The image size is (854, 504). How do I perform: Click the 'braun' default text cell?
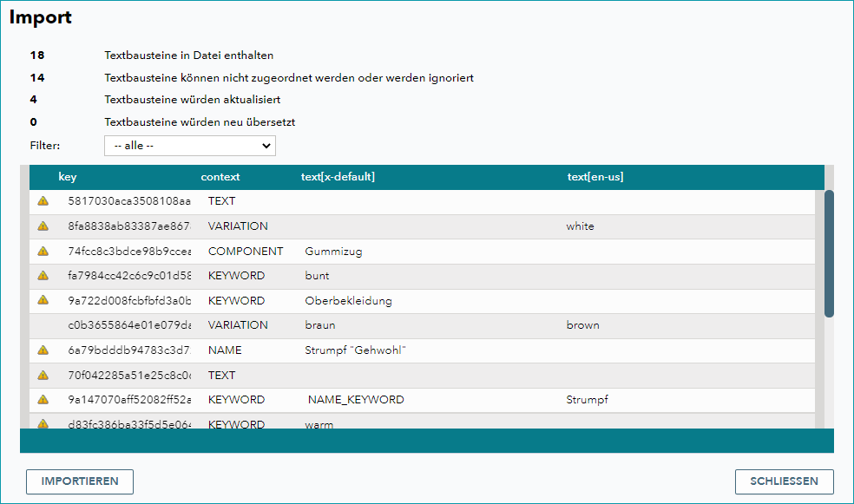click(319, 325)
